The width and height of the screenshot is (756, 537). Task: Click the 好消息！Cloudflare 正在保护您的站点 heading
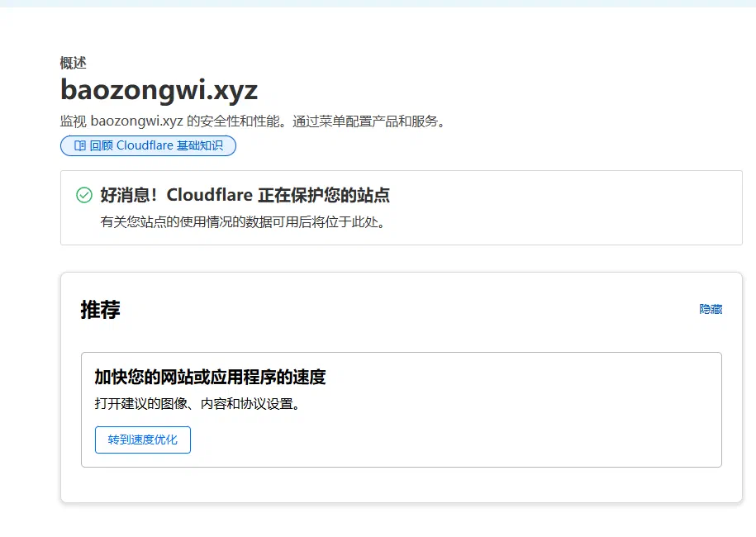click(x=245, y=195)
